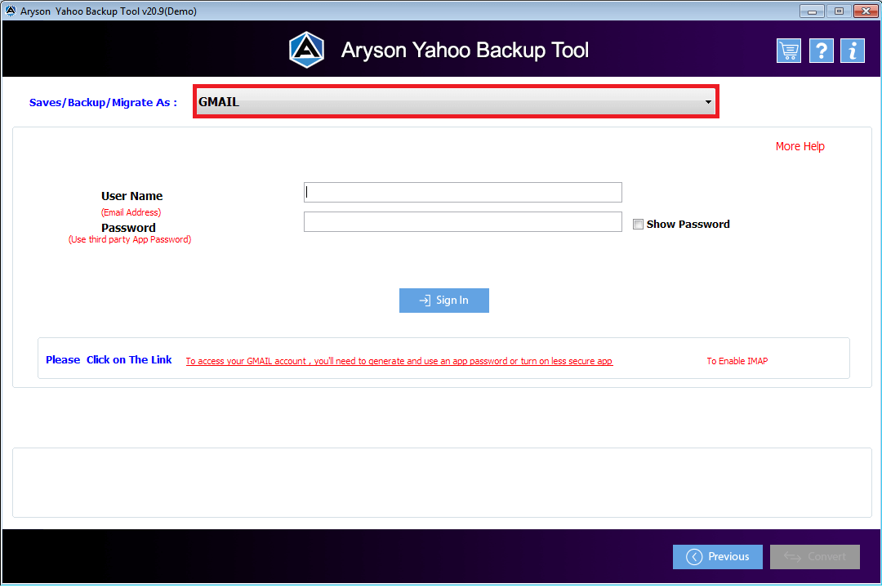Click the Sign In button
This screenshot has height=588, width=882.
coord(444,301)
